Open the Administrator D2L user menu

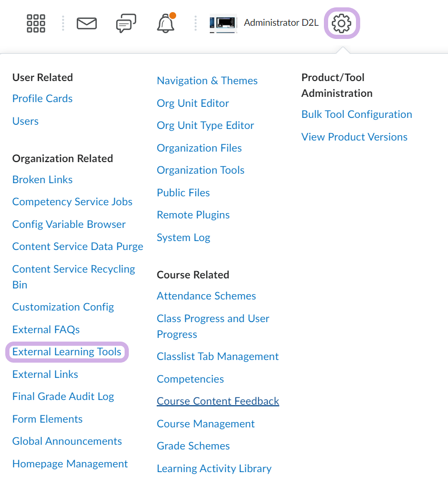coord(281,23)
